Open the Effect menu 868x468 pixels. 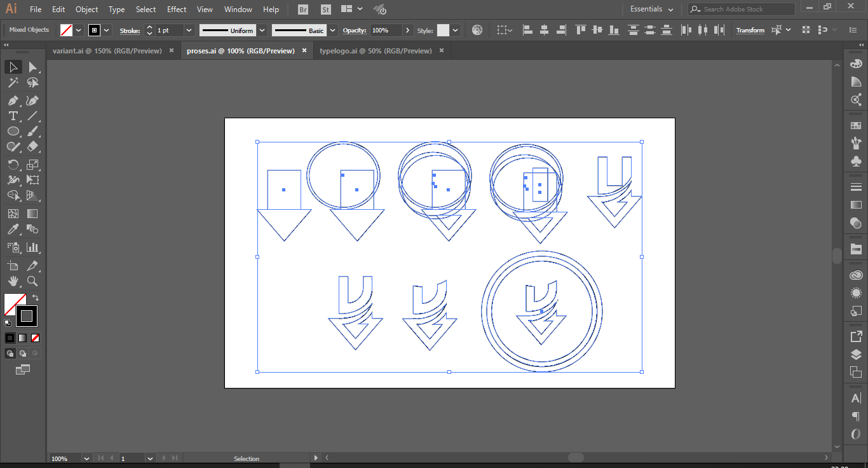coord(177,10)
